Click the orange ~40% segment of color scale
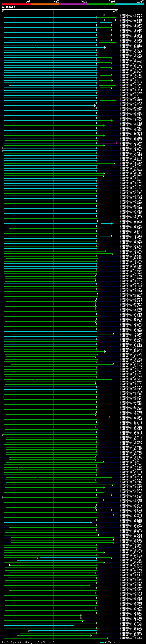This screenshot has height=644, width=146. [x=45, y=4]
